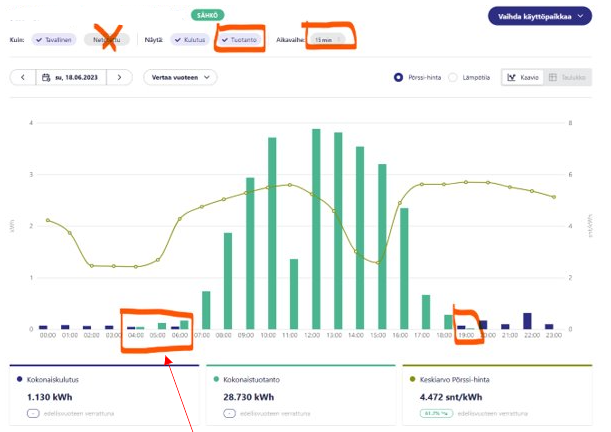
Task: Select the Pörssi-hinta radio button
Action: pyautogui.click(x=398, y=77)
